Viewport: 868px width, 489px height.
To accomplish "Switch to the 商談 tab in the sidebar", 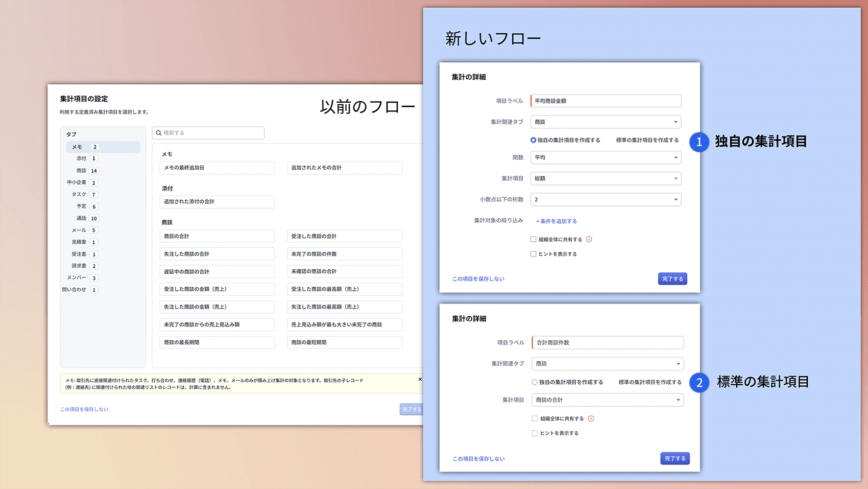I will point(82,171).
